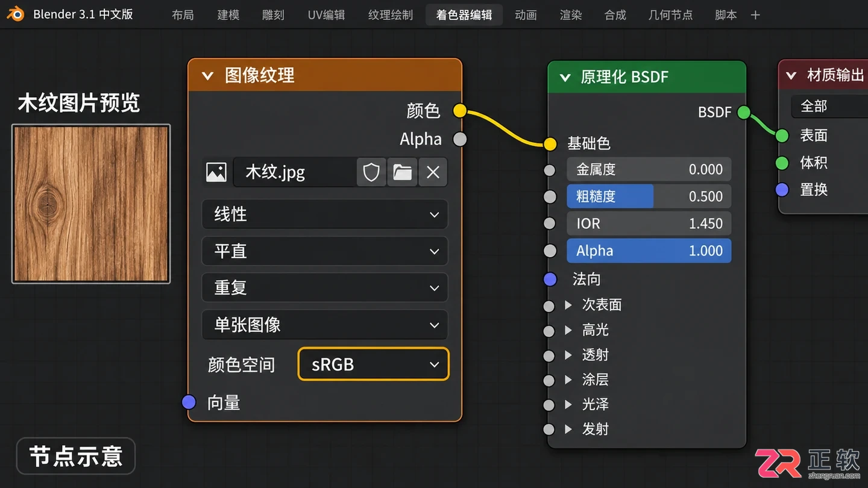Expand the 透射 section
868x488 pixels.
(x=568, y=355)
